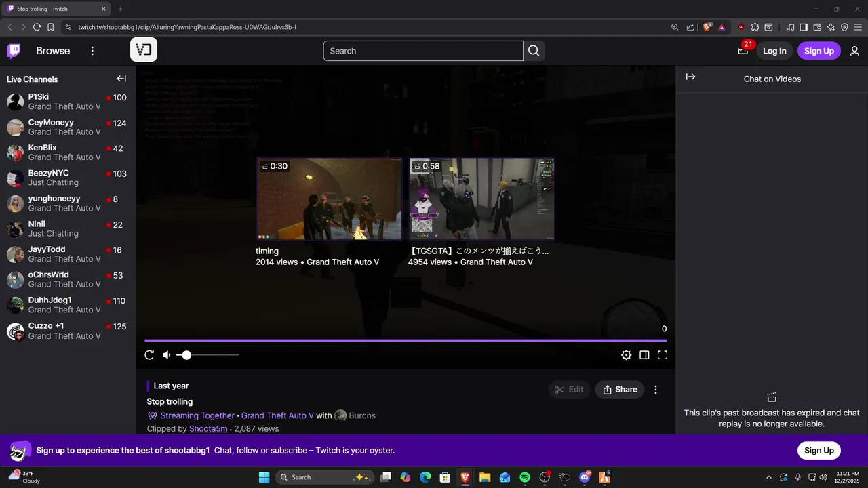Open the Brave VPN shield icon
The image size is (868, 488).
[844, 27]
